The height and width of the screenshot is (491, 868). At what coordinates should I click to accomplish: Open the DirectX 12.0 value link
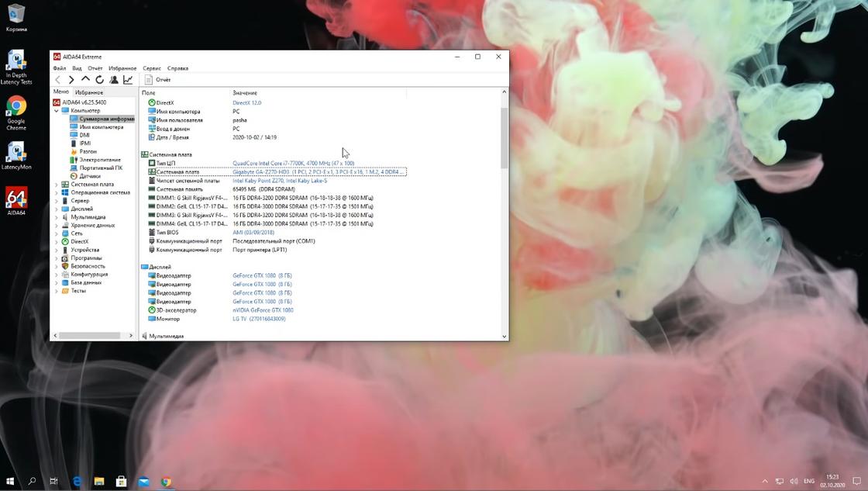pyautogui.click(x=247, y=103)
